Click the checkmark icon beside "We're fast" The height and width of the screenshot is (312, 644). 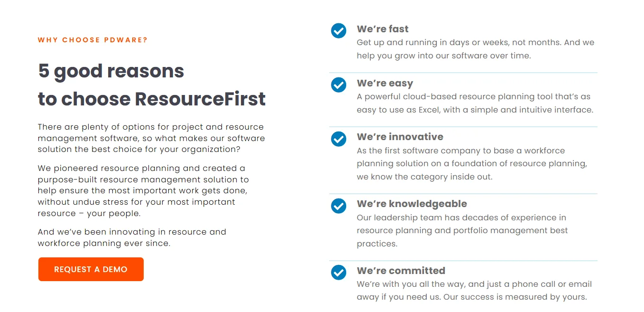tap(338, 31)
